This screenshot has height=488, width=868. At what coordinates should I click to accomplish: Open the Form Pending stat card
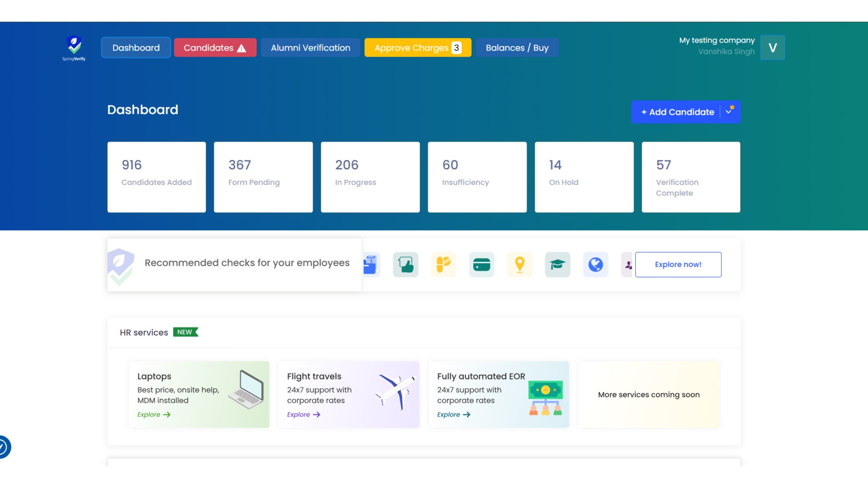[x=263, y=177]
